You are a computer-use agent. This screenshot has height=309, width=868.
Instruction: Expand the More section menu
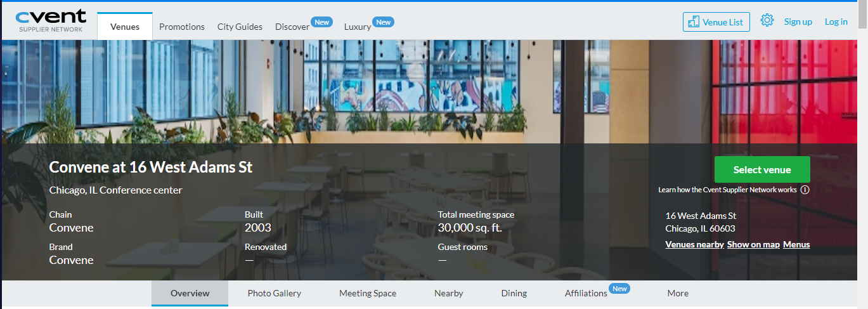pyautogui.click(x=678, y=293)
